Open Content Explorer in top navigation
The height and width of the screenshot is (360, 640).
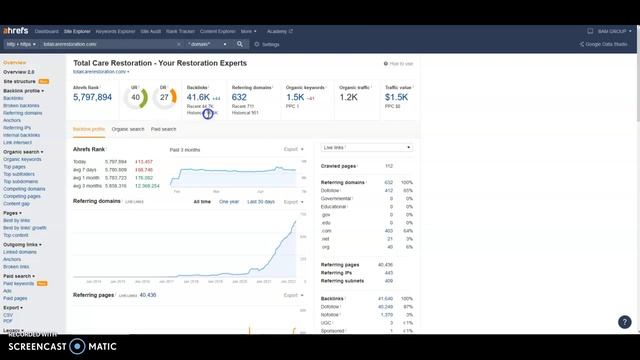click(x=218, y=31)
